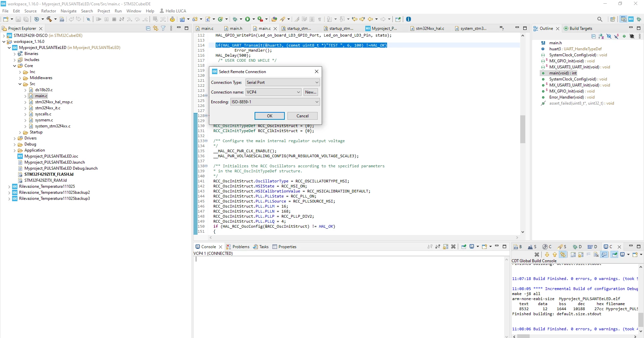The image size is (644, 338).
Task: Click the Build hammer icon in toolbar
Action: click(x=49, y=19)
